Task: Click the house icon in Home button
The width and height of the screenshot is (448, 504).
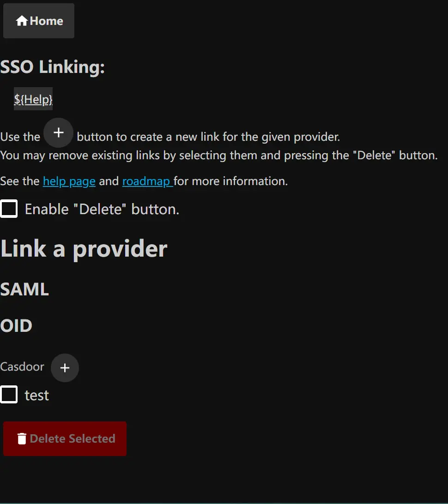Action: click(x=22, y=21)
